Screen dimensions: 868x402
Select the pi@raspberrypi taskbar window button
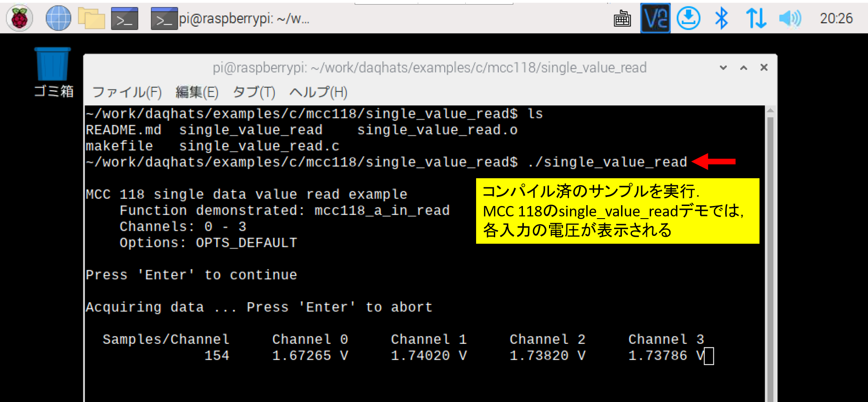coord(230,19)
